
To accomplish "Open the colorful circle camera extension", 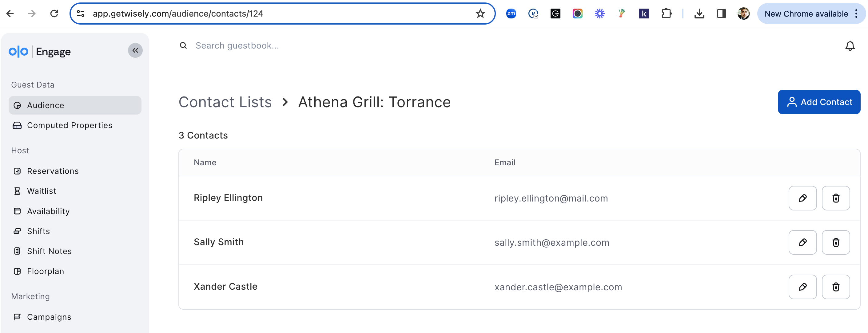I will click(x=577, y=14).
